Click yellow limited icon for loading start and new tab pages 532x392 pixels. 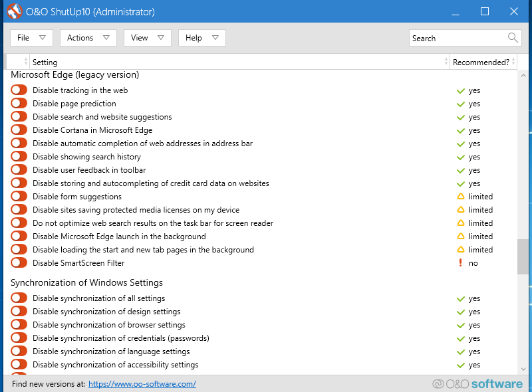coord(460,249)
